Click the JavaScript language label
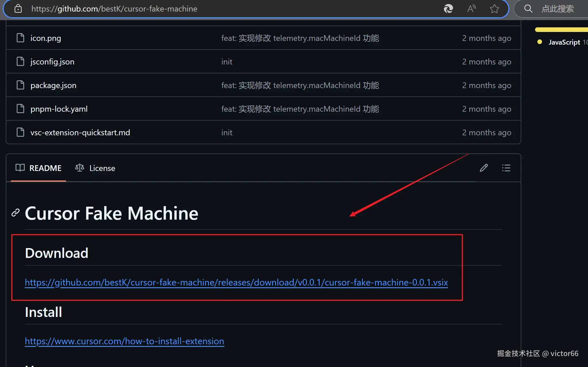 564,42
